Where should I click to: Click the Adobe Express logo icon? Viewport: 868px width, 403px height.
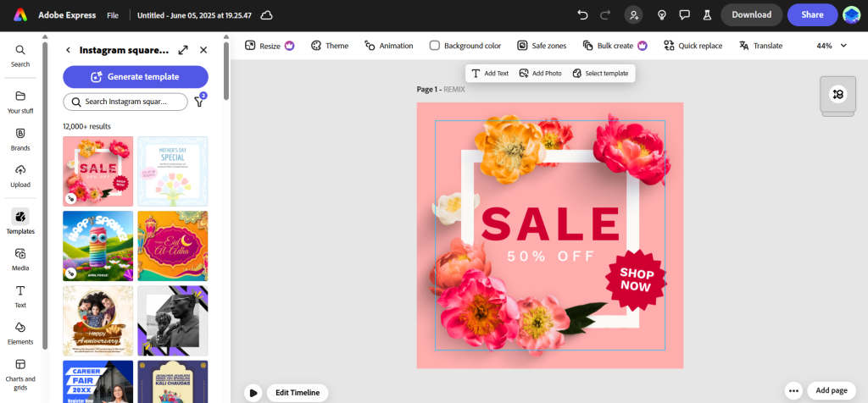tap(20, 15)
